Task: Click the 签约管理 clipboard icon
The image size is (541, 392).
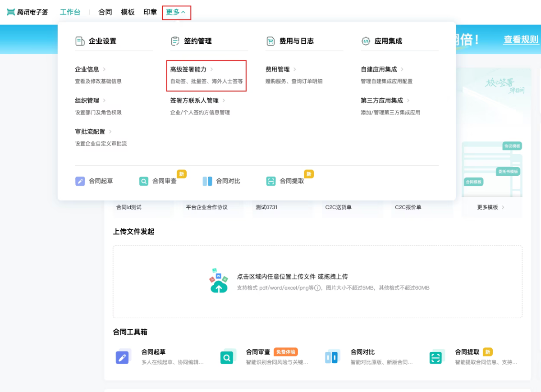Action: tap(174, 41)
